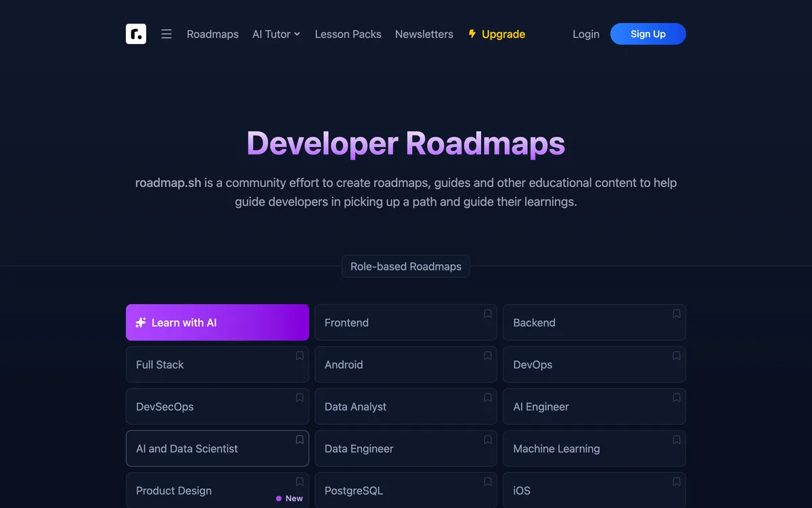The image size is (812, 508).
Task: Bookmark icon on PostgreSQL card
Action: [x=488, y=482]
